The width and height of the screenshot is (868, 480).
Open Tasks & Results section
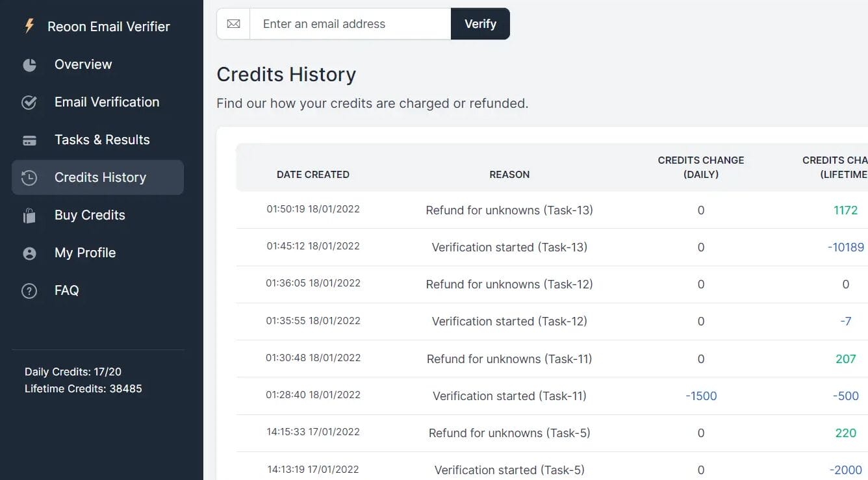pos(102,140)
